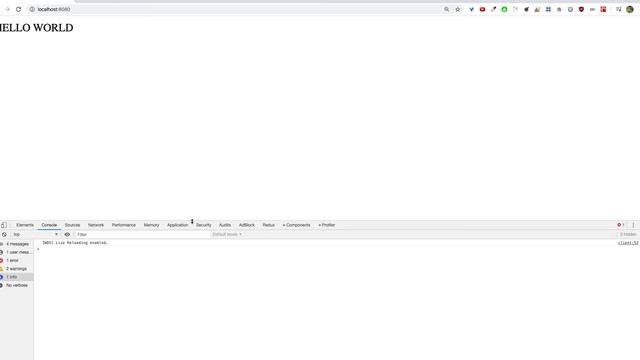Select the '1 info' sidebar row
The width and height of the screenshot is (640, 360).
tap(17, 277)
